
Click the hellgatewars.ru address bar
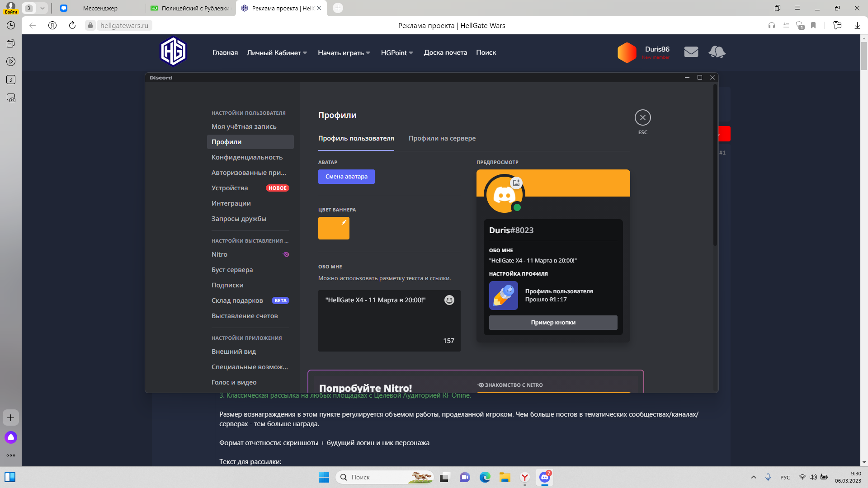click(124, 25)
